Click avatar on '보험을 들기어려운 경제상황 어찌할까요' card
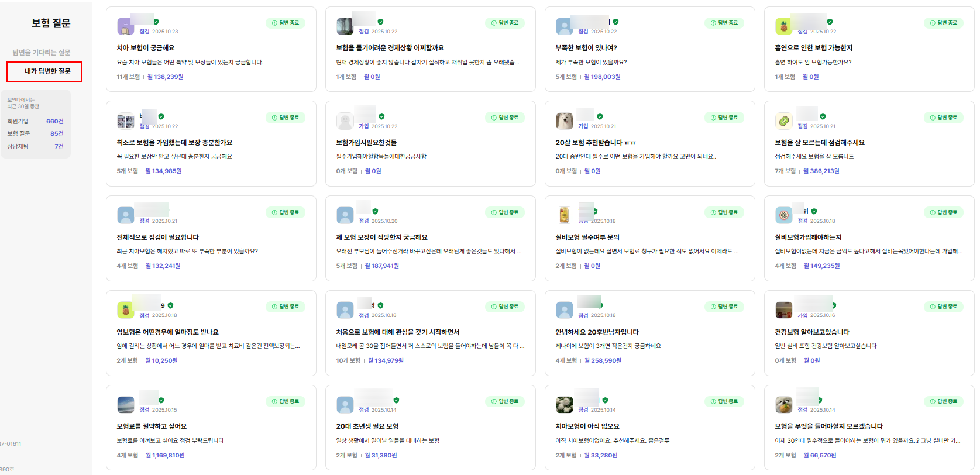 click(x=345, y=26)
